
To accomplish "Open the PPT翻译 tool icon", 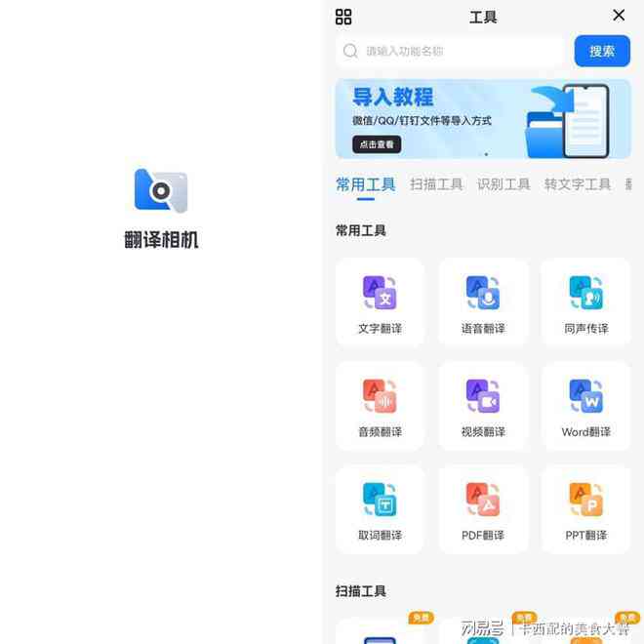I will [586, 500].
